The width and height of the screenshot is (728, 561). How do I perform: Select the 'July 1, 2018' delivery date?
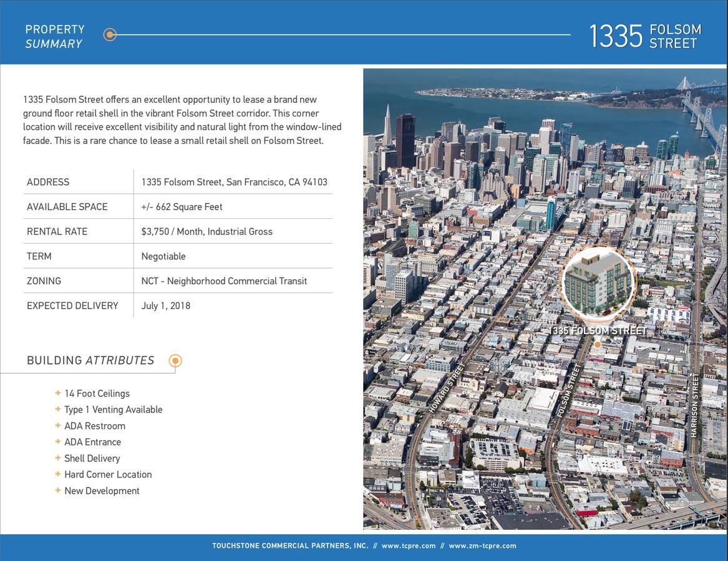coord(166,306)
